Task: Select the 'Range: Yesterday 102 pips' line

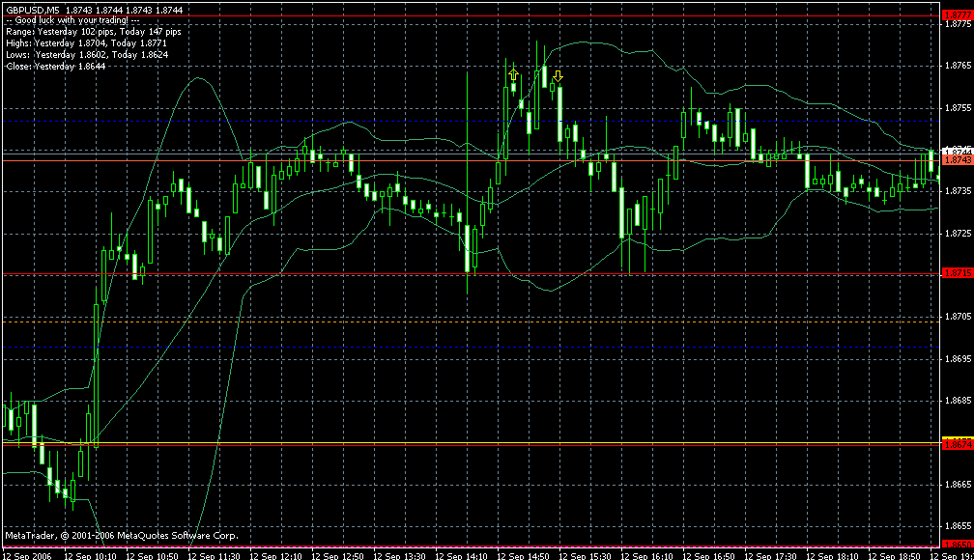Action: point(93,32)
